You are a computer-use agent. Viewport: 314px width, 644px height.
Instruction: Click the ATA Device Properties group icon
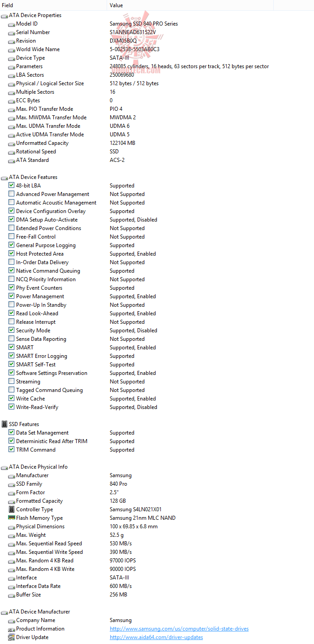click(x=4, y=16)
